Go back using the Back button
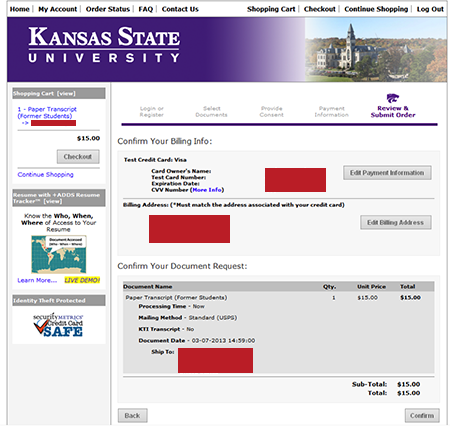 pyautogui.click(x=132, y=416)
